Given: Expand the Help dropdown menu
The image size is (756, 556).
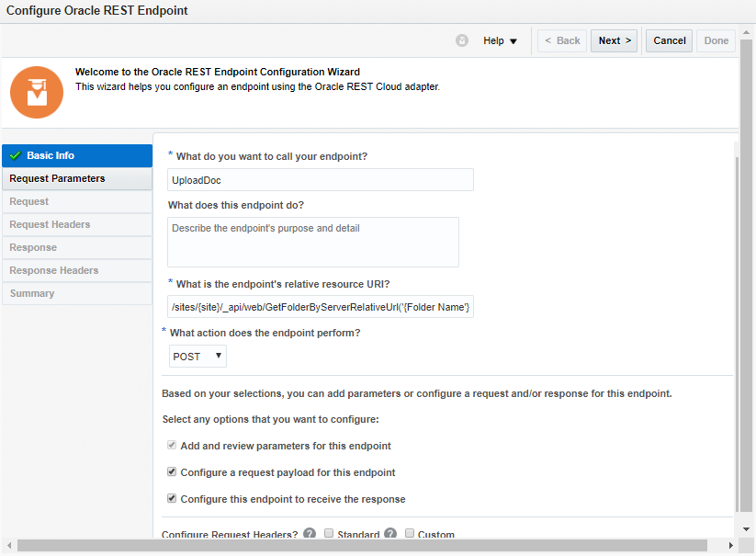Looking at the screenshot, I should [501, 40].
